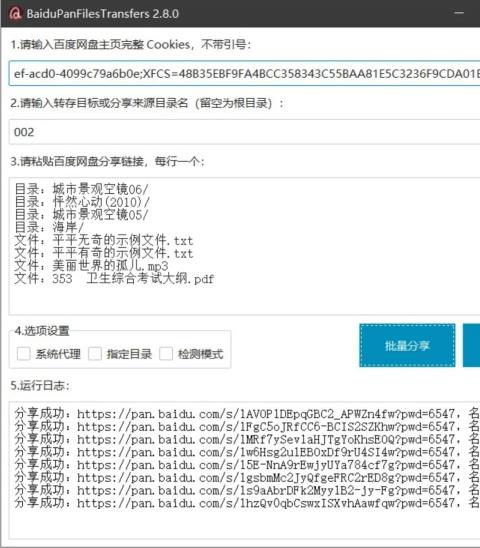The width and height of the screenshot is (480, 548).
Task: Click the log link ending 1AVOPlDEpqGBC2_APWZn4fw
Action: (266, 414)
